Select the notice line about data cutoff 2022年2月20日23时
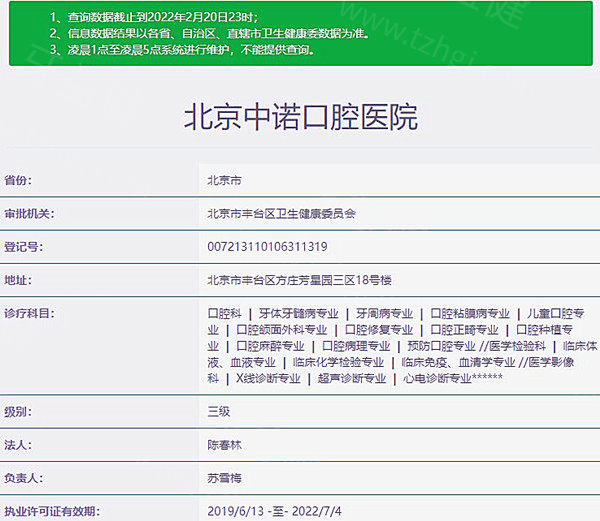Viewport: 600px width, 521px height. click(x=154, y=17)
